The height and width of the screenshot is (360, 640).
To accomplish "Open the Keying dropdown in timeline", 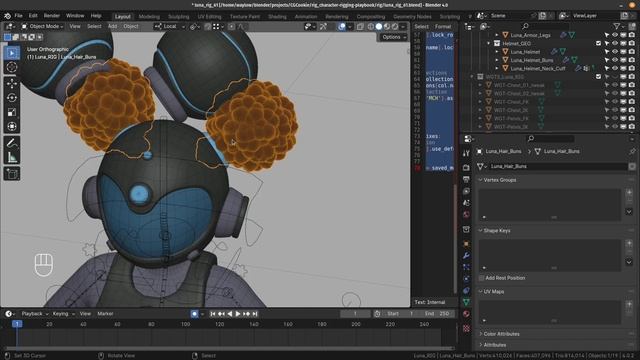I will [x=63, y=314].
